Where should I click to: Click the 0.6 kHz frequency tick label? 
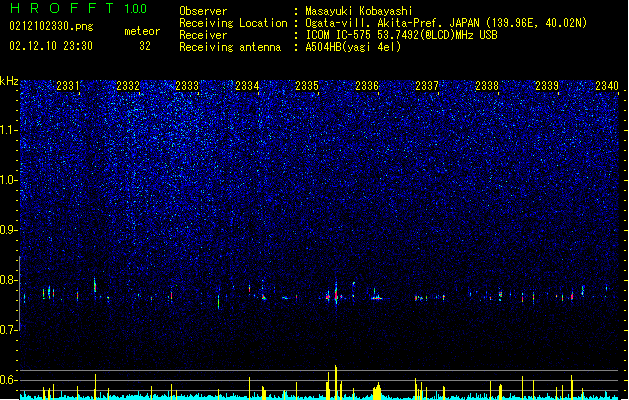tap(8, 380)
